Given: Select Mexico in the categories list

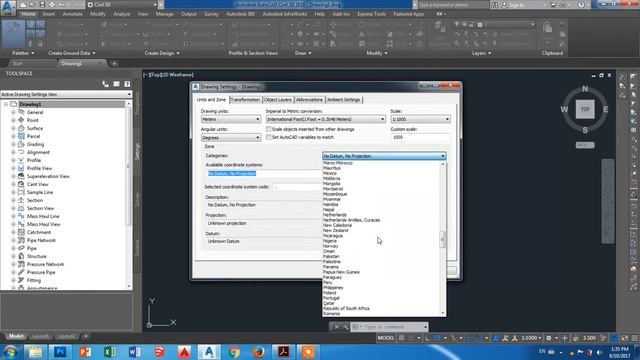Looking at the screenshot, I should (x=330, y=173).
